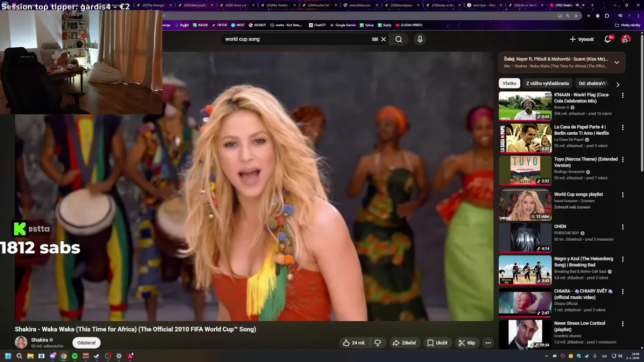Click Zobraziť celý zoznam link
This screenshot has height=362, width=644.
(x=573, y=207)
